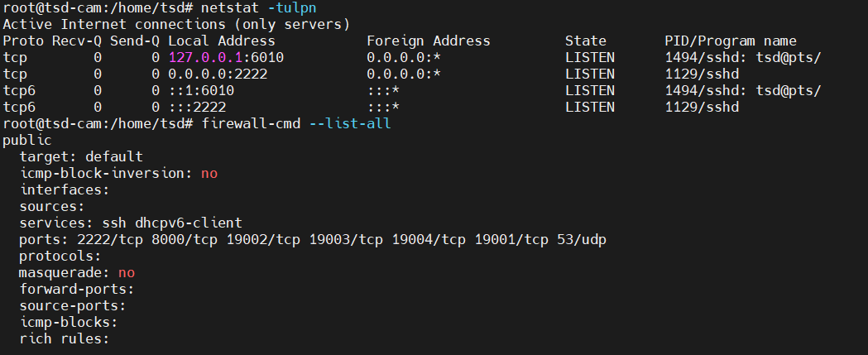Click 'Active Internet connections (only servers)' heading
This screenshot has height=355, width=868.
tap(176, 24)
